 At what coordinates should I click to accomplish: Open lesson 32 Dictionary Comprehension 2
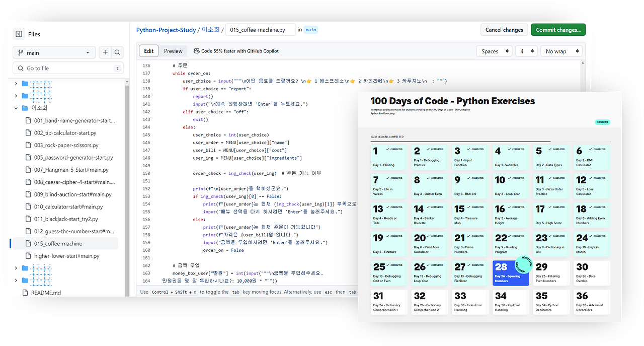click(x=430, y=302)
